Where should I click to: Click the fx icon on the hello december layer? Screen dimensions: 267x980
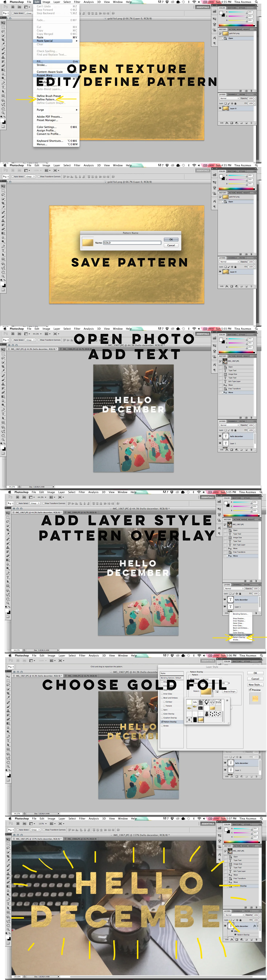[x=254, y=926]
